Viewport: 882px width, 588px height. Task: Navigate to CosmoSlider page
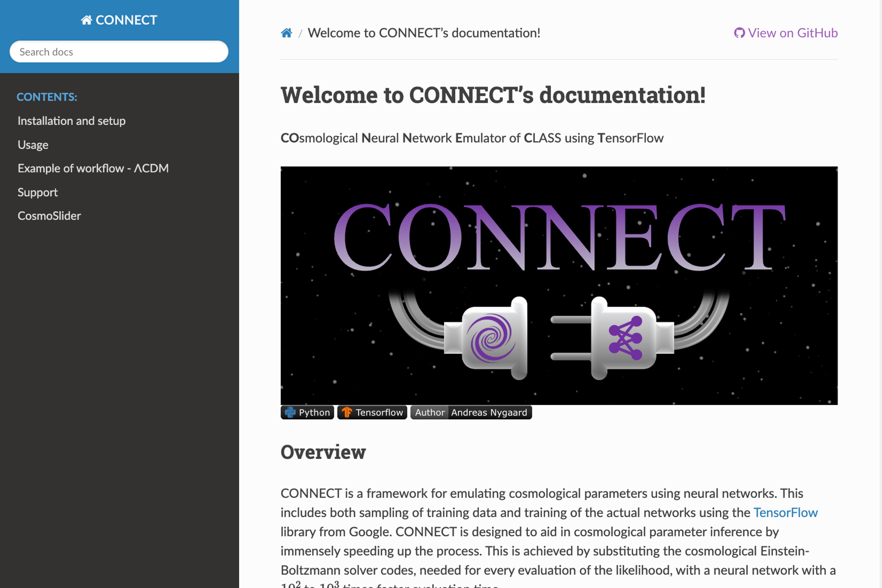coord(49,216)
